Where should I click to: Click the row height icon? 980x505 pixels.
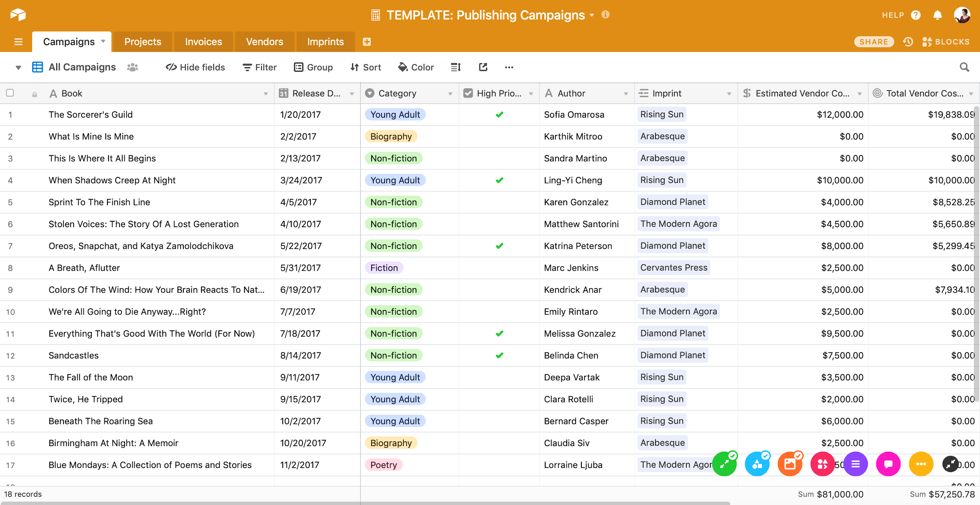tap(456, 67)
